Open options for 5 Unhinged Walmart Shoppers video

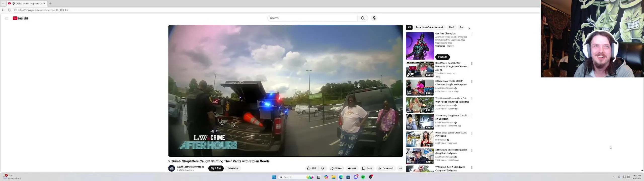point(472,150)
